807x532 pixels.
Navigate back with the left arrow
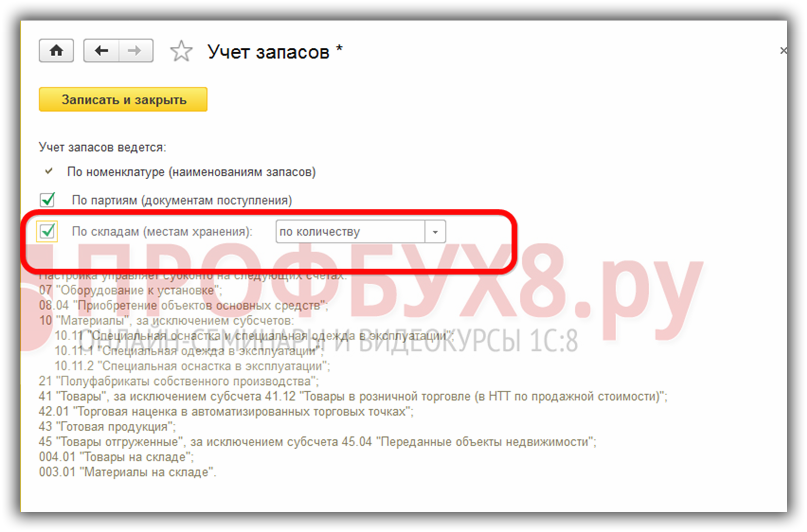(x=101, y=50)
